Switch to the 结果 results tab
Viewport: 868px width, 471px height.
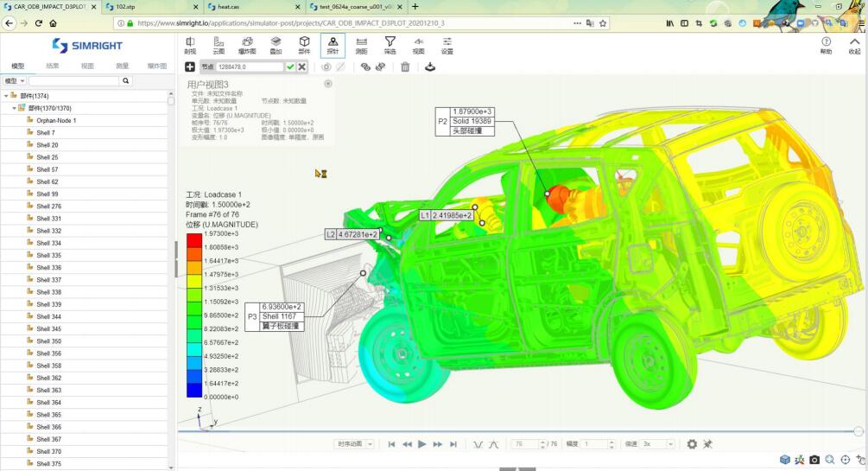coord(53,66)
